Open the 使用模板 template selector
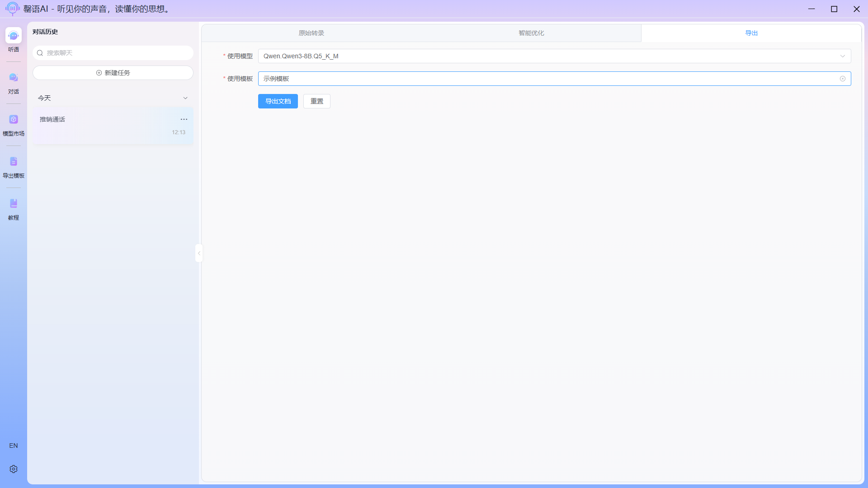This screenshot has width=868, height=488. tap(554, 79)
